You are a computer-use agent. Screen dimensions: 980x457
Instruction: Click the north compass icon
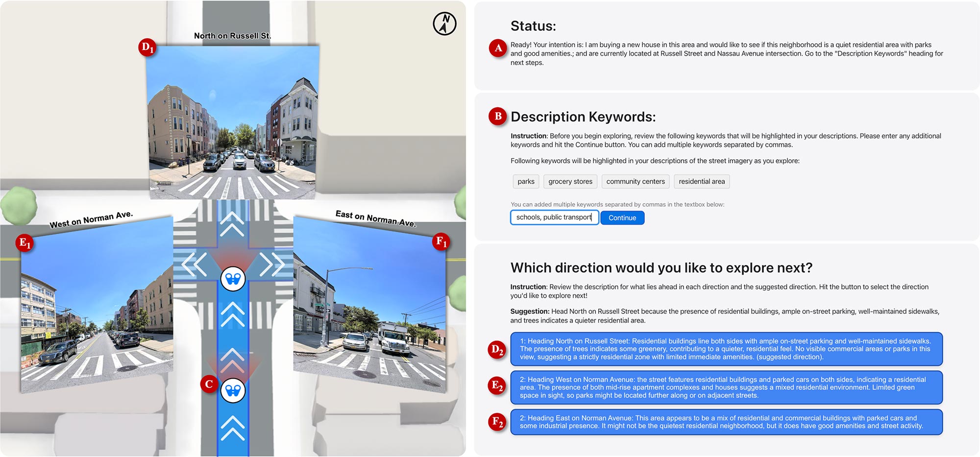(444, 24)
